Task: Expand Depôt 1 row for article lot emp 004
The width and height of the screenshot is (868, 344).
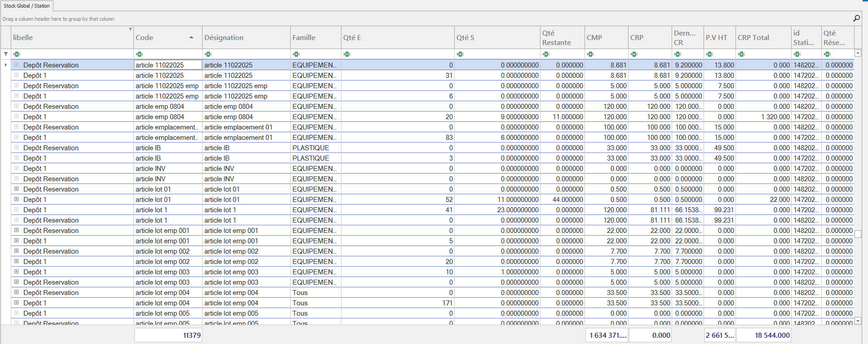Action: click(17, 303)
